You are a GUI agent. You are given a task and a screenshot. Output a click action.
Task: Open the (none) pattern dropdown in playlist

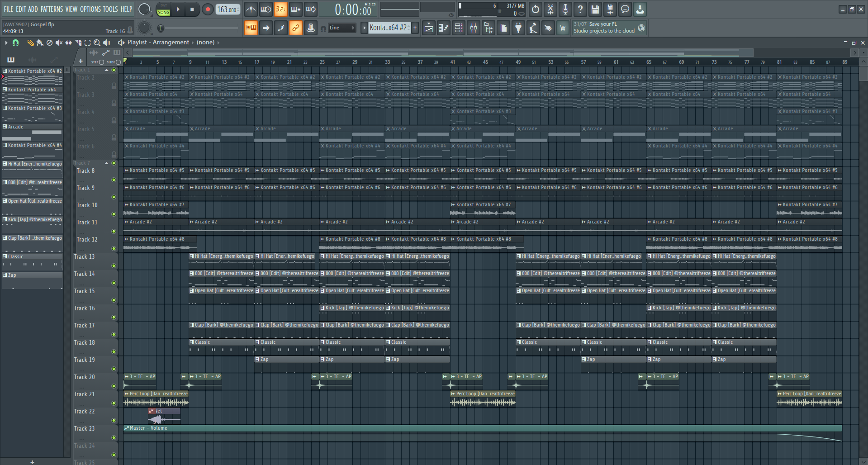(206, 43)
